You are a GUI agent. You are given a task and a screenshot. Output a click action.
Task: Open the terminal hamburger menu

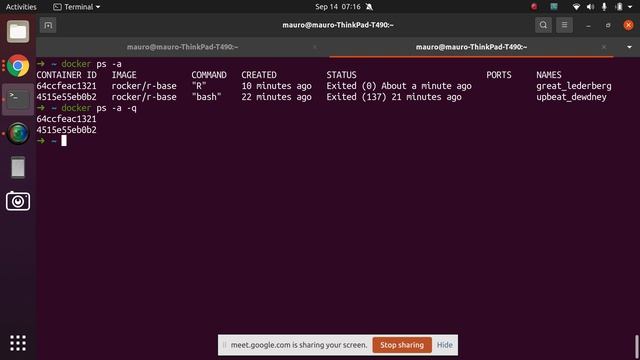[564, 25]
